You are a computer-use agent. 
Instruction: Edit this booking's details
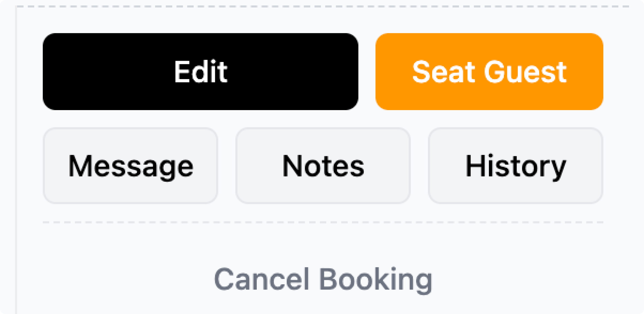click(200, 72)
